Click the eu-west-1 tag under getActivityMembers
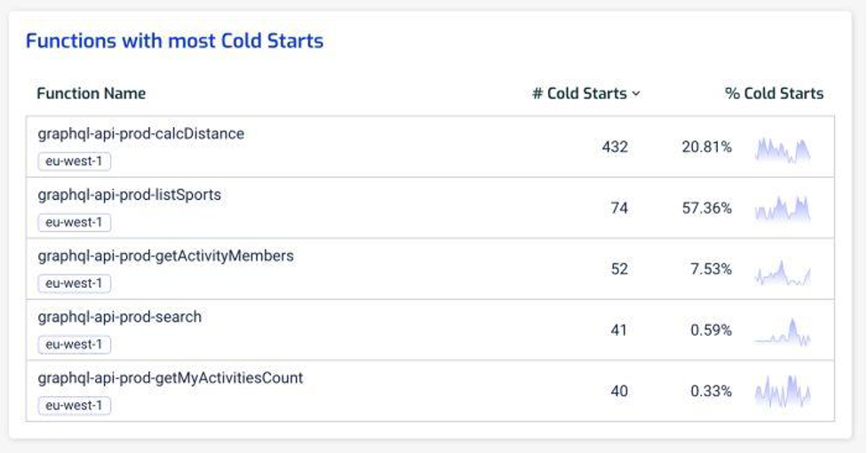The image size is (868, 453). (x=74, y=283)
